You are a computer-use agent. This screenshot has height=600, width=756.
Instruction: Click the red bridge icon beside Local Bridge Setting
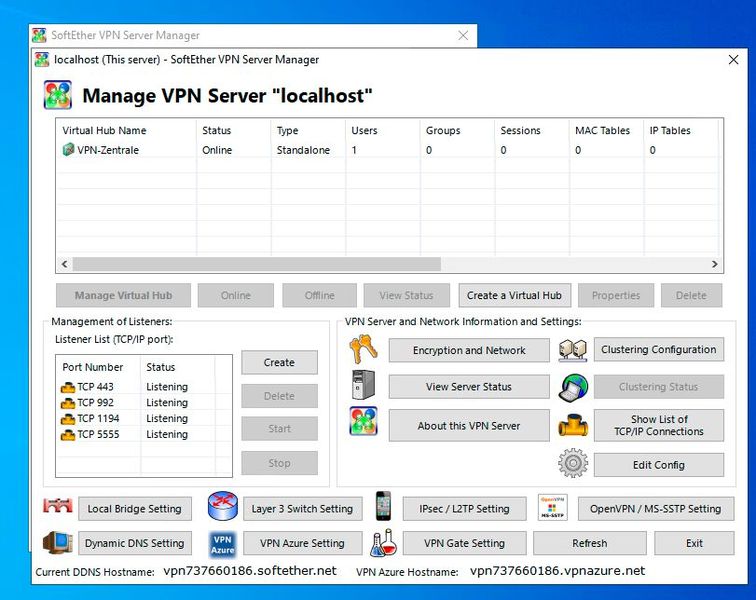coord(58,506)
